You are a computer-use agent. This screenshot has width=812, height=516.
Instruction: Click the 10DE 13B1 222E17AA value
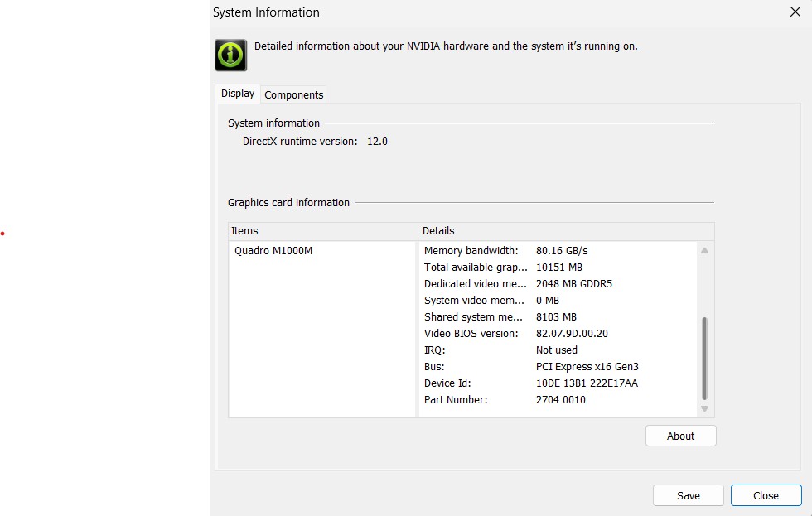587,383
